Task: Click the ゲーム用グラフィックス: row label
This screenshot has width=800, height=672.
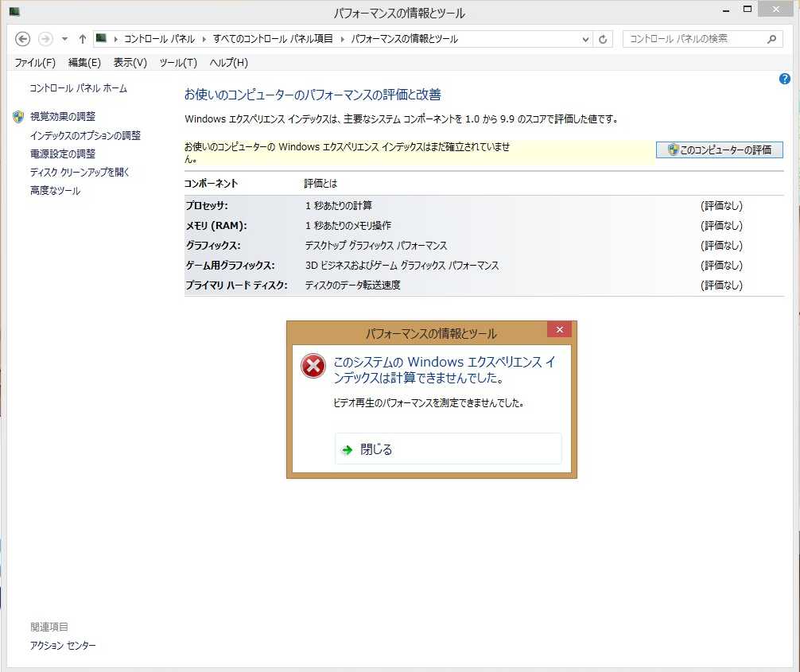Action: tap(230, 266)
